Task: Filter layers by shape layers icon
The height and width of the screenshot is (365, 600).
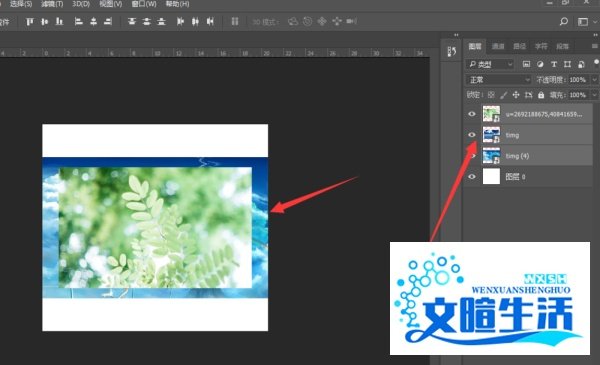Action: [x=567, y=64]
